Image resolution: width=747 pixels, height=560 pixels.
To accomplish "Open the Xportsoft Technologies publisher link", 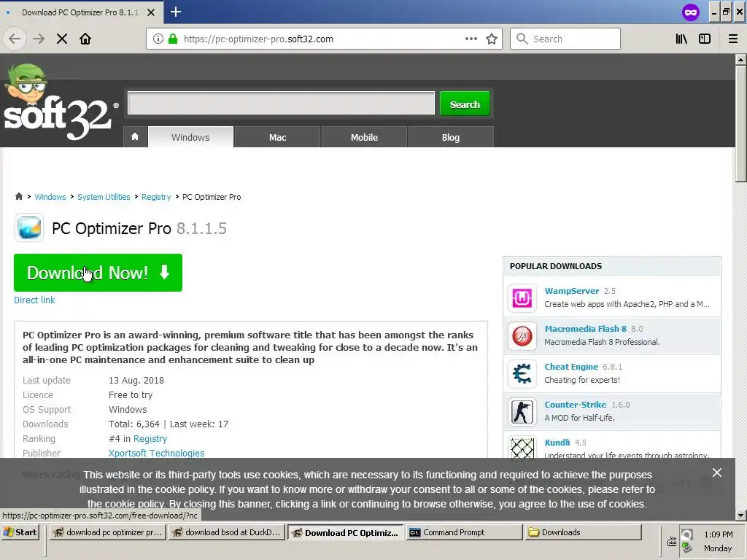I will coord(156,453).
